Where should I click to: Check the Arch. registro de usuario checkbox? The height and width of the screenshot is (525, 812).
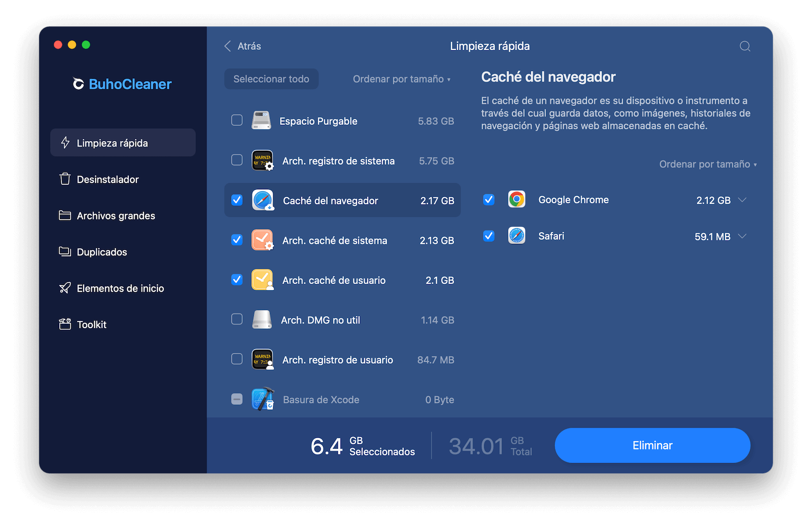[237, 359]
